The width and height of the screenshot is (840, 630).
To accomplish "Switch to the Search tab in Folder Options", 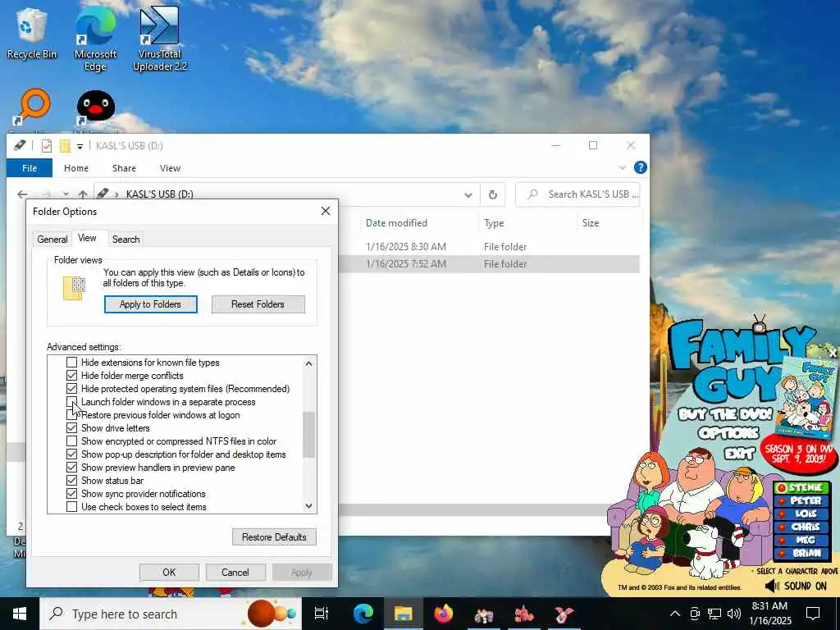I will pyautogui.click(x=126, y=240).
